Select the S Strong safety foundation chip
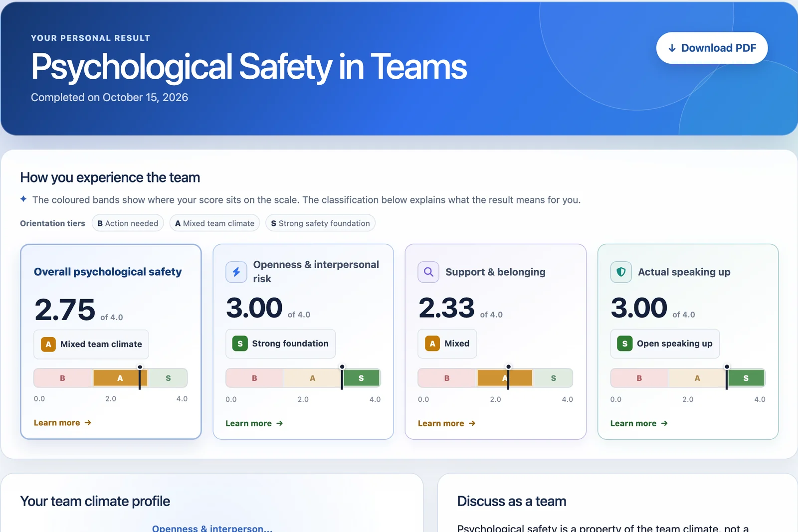The image size is (798, 532). tap(320, 223)
